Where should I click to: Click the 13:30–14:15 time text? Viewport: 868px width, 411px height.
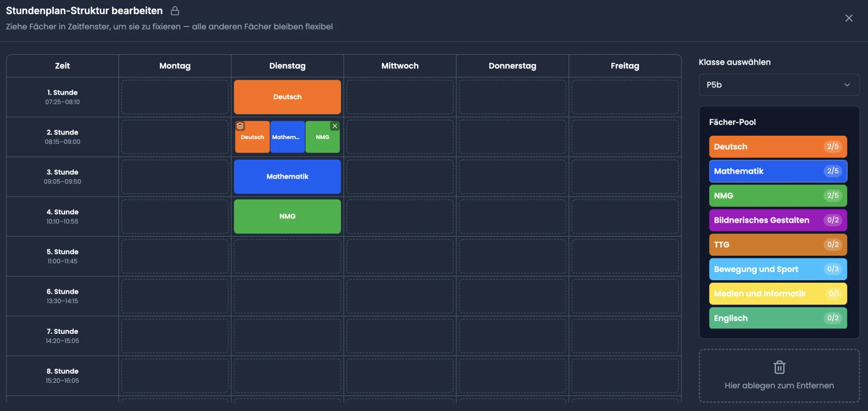coord(62,301)
